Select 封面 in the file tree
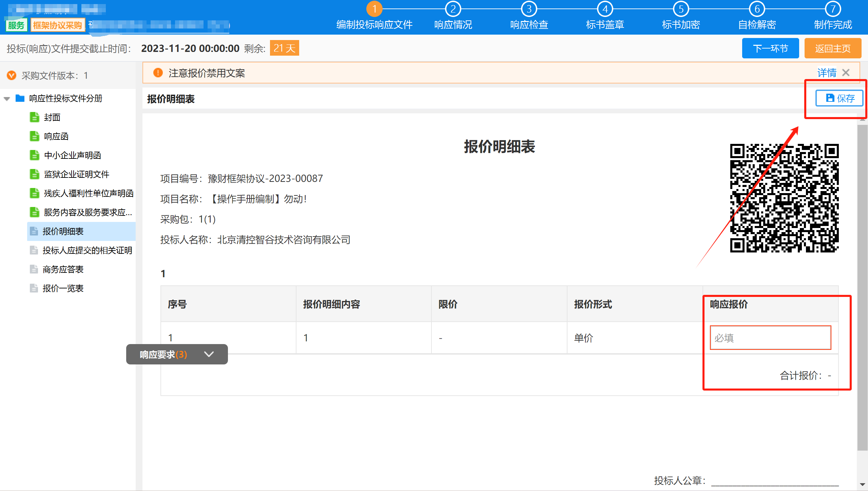Viewport: 868px width, 491px height. click(52, 117)
